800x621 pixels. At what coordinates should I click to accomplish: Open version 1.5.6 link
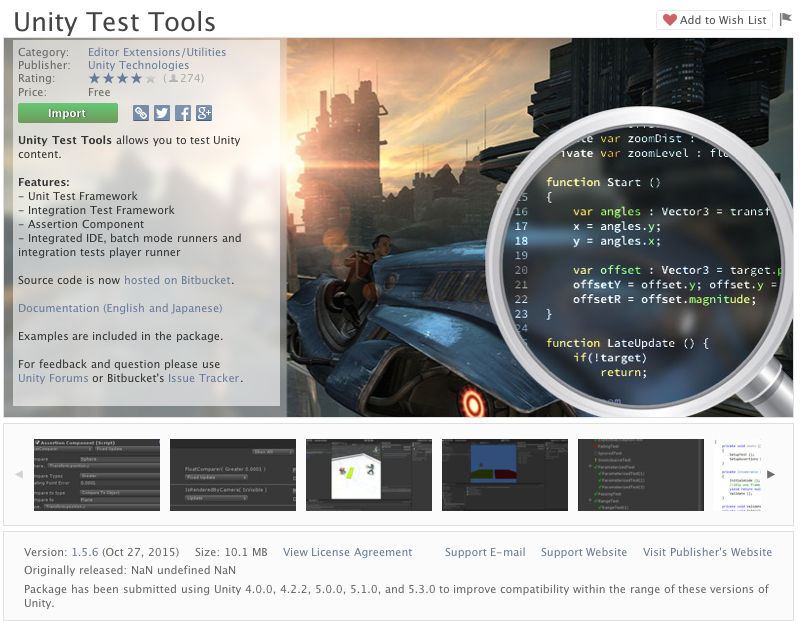[x=85, y=552]
